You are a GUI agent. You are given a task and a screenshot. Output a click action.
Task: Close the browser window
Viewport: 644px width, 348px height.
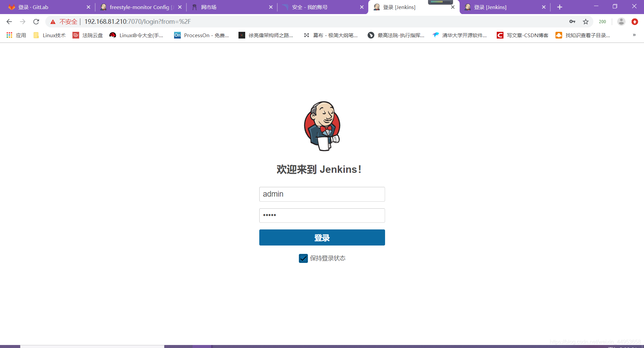634,6
